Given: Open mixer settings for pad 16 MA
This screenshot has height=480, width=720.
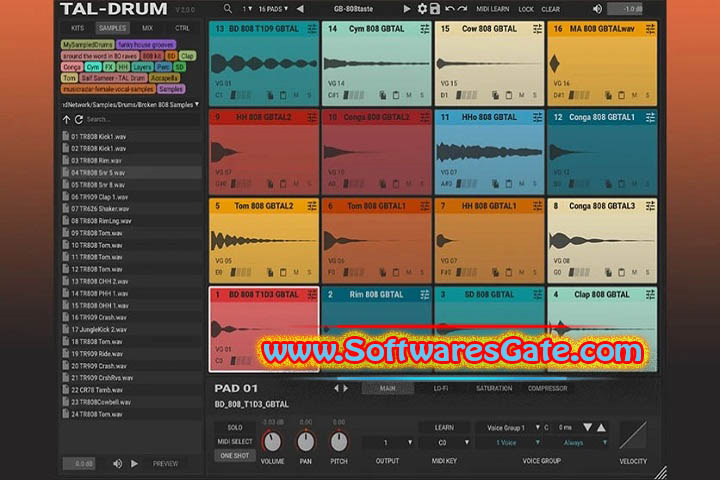Looking at the screenshot, I should pos(650,29).
